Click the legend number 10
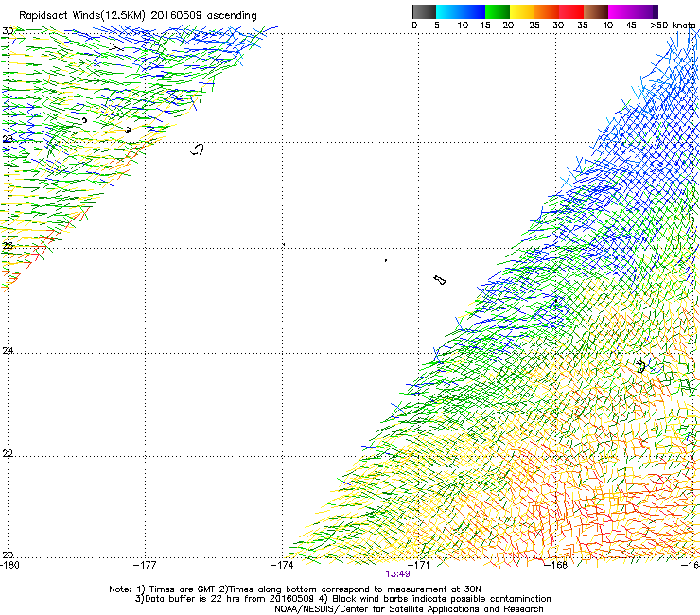This screenshot has width=700, height=615. [x=463, y=26]
